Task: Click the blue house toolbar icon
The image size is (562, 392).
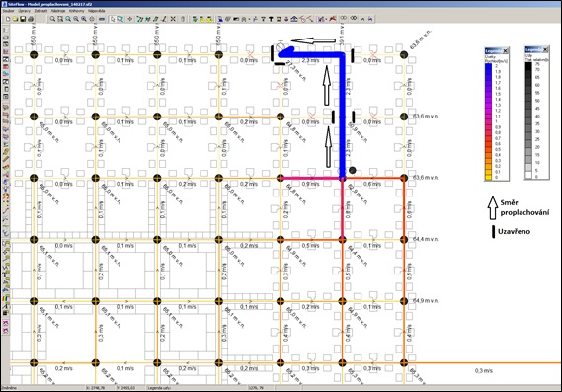Action: (294, 19)
